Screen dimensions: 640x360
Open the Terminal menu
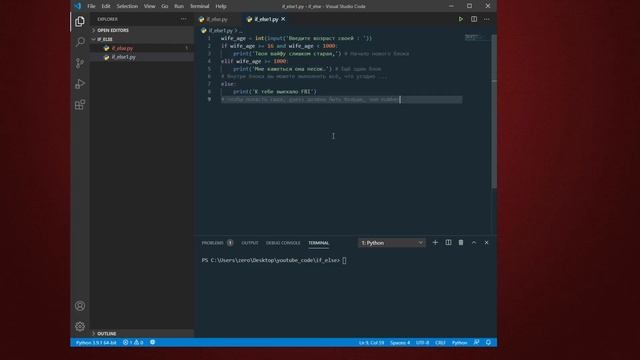(200, 6)
